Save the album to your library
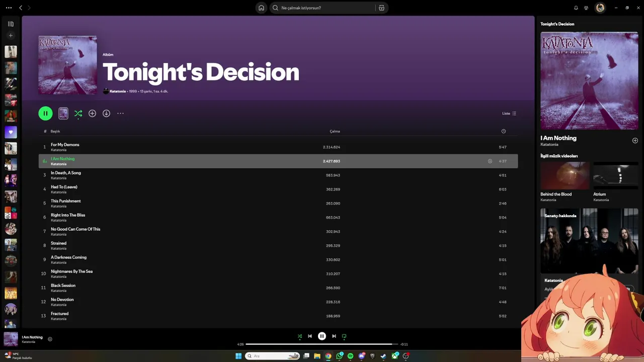Viewport: 644px width, 362px height. coord(92,113)
